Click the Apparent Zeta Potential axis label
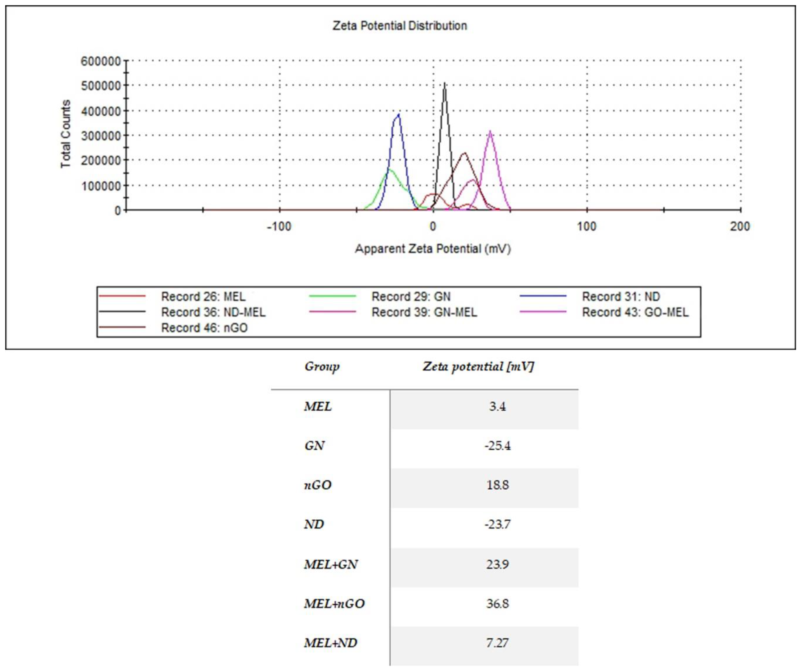The width and height of the screenshot is (801, 672). tap(433, 249)
